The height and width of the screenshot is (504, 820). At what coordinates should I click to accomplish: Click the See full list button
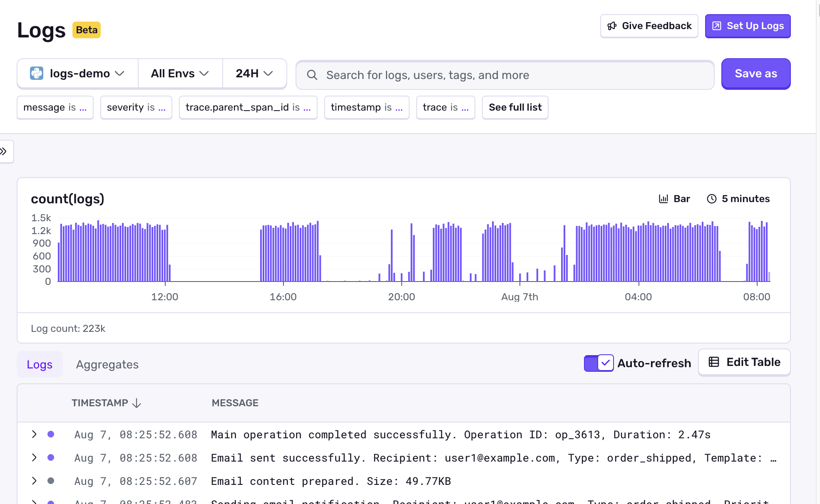(x=515, y=107)
